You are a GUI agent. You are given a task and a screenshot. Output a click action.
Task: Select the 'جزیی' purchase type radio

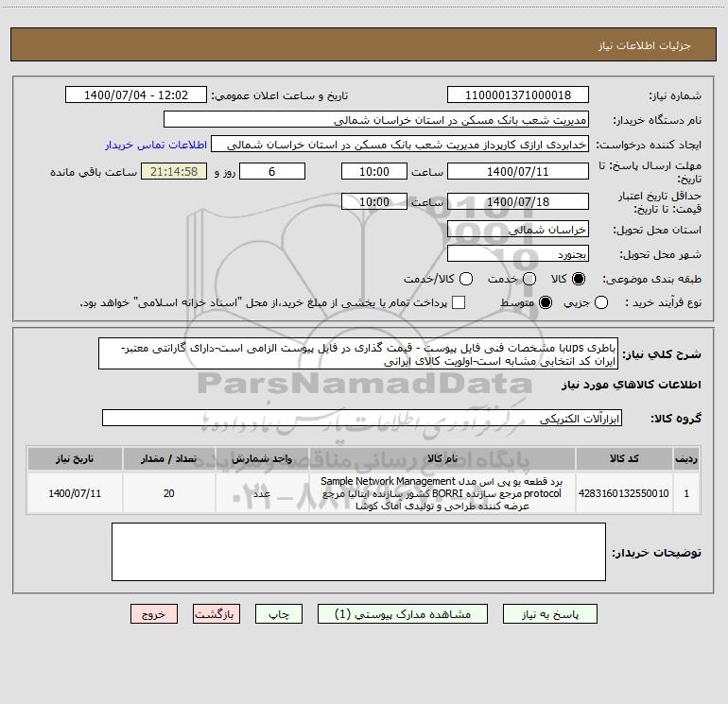[601, 302]
